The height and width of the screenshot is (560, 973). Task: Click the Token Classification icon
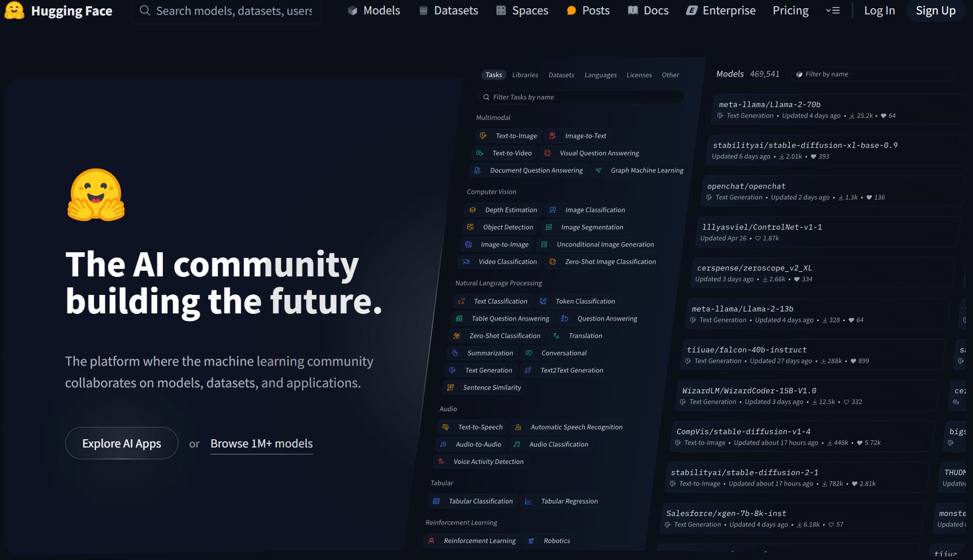coord(543,301)
